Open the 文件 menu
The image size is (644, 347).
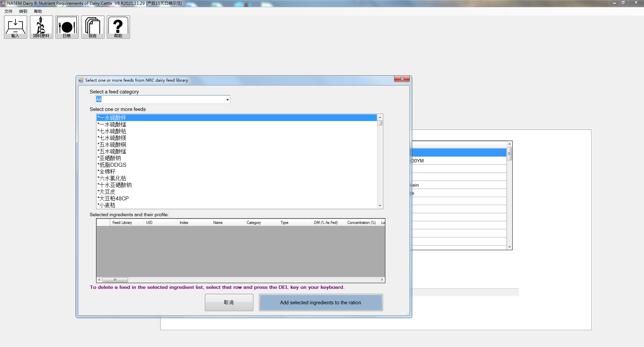(8, 11)
